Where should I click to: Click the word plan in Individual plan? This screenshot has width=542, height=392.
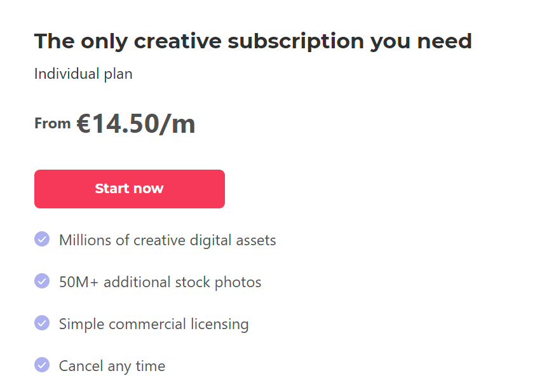tap(118, 74)
